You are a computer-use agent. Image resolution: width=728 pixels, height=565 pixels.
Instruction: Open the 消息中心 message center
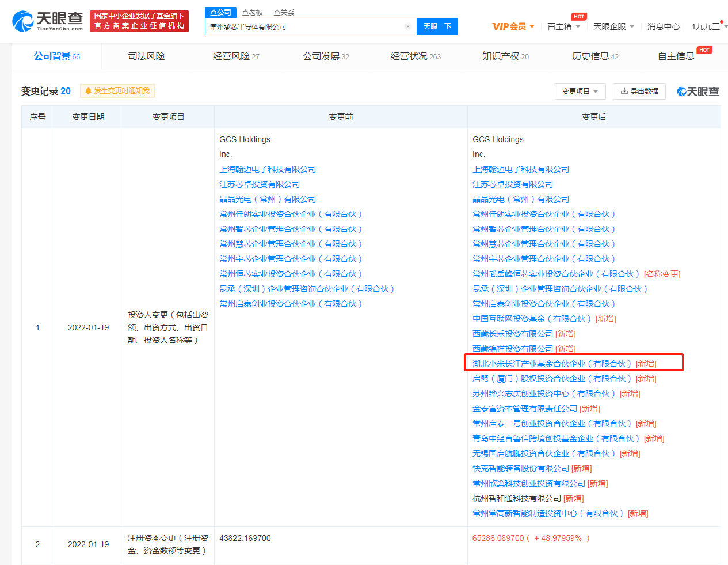pyautogui.click(x=663, y=26)
